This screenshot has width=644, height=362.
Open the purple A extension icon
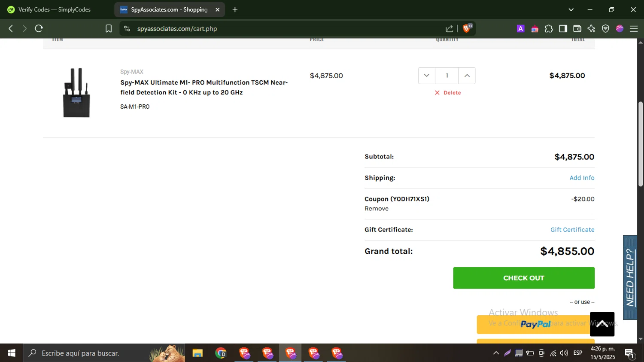[520, 29]
